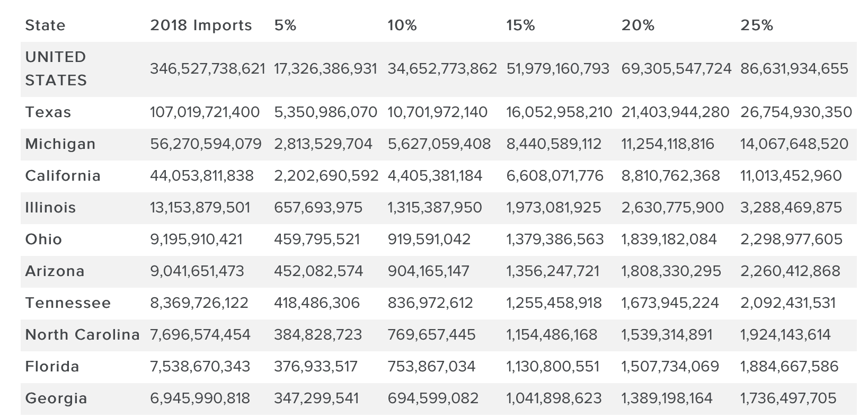
Task: Select Georgia's 25% value 1,736,497,705
Action: [789, 398]
